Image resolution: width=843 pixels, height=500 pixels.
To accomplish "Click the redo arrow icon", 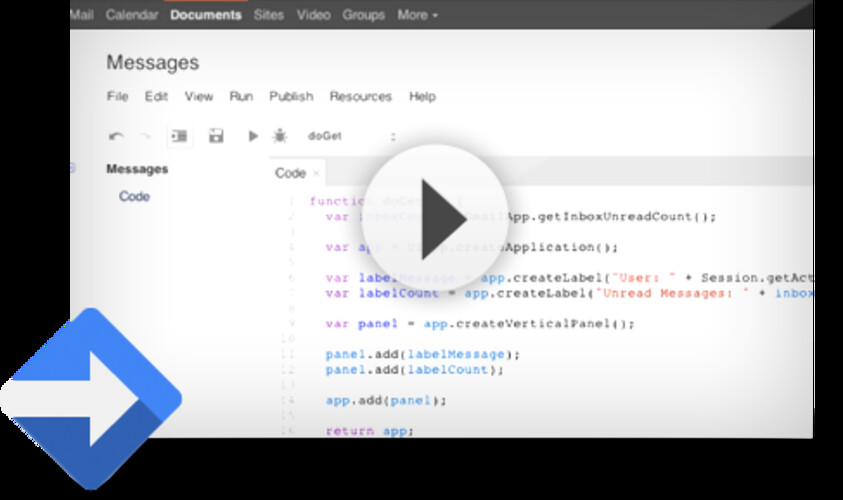I will click(146, 136).
